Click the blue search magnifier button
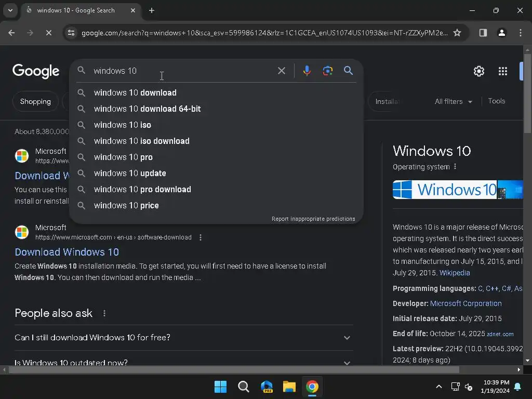 349,71
